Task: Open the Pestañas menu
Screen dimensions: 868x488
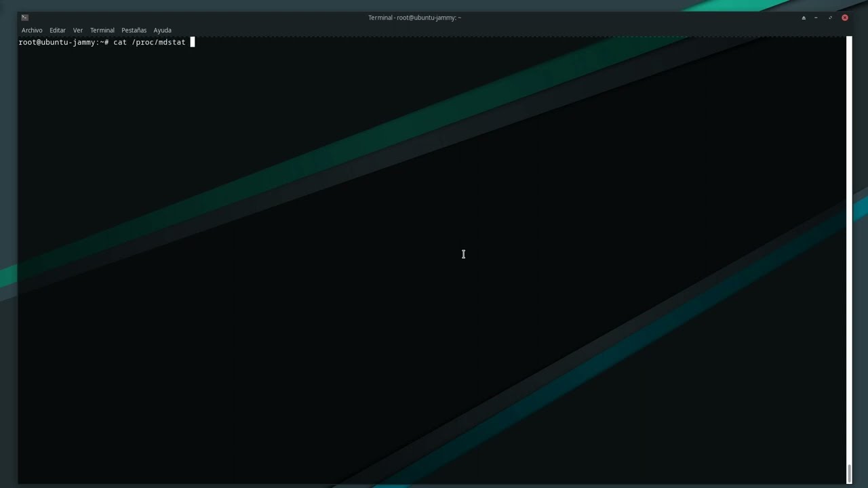Action: [134, 30]
